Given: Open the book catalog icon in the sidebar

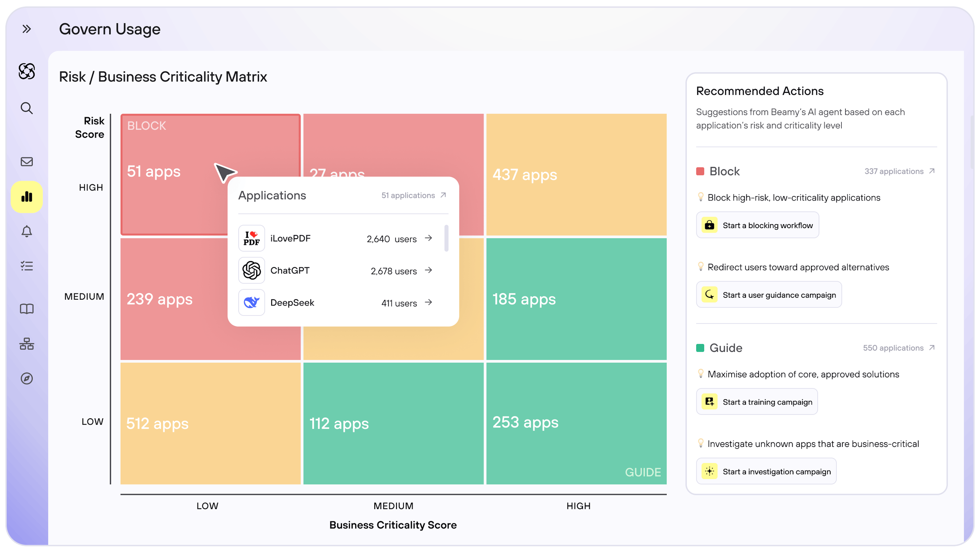Looking at the screenshot, I should pyautogui.click(x=27, y=309).
